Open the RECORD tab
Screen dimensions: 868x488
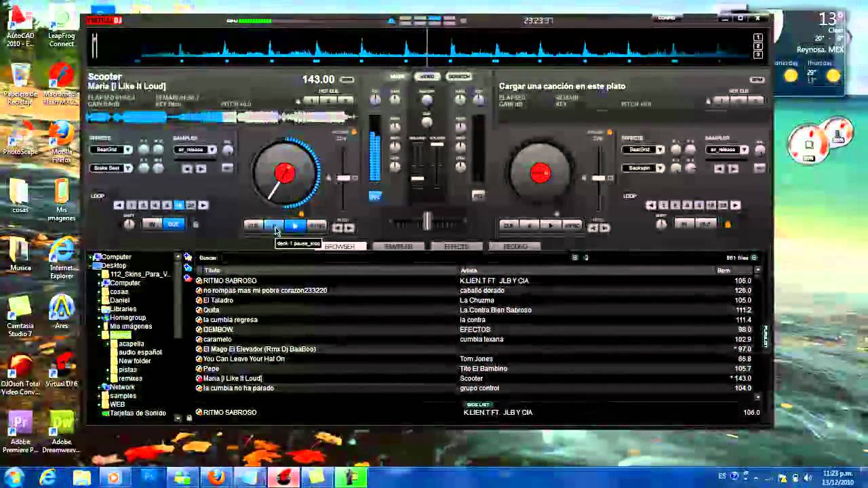(515, 247)
